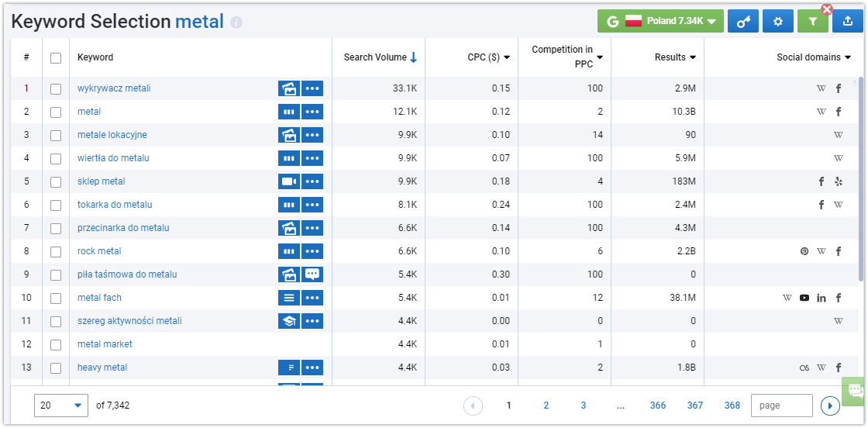This screenshot has width=868, height=428.
Task: Click previous page arrow button
Action: click(473, 406)
